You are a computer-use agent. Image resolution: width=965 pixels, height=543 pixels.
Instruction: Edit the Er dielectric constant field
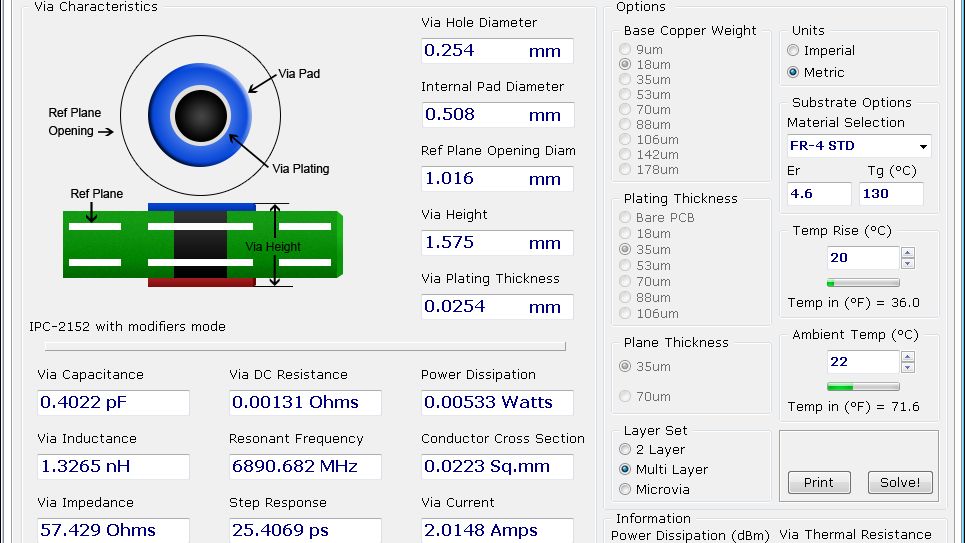click(818, 194)
